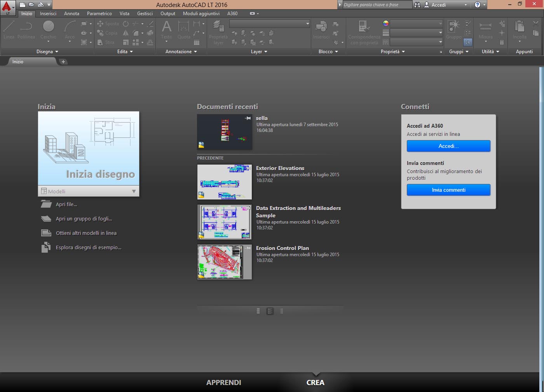Select the Linea drawing tool
The height and width of the screenshot is (392, 544).
(9, 30)
